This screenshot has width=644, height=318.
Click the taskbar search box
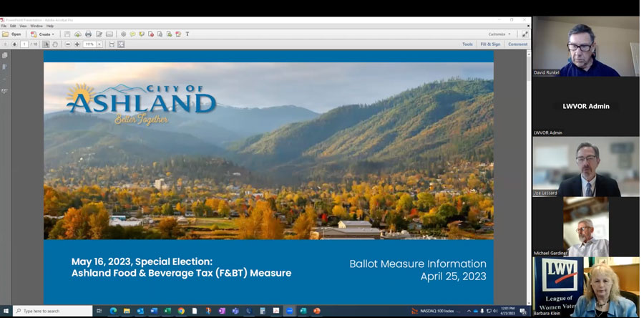(x=52, y=311)
